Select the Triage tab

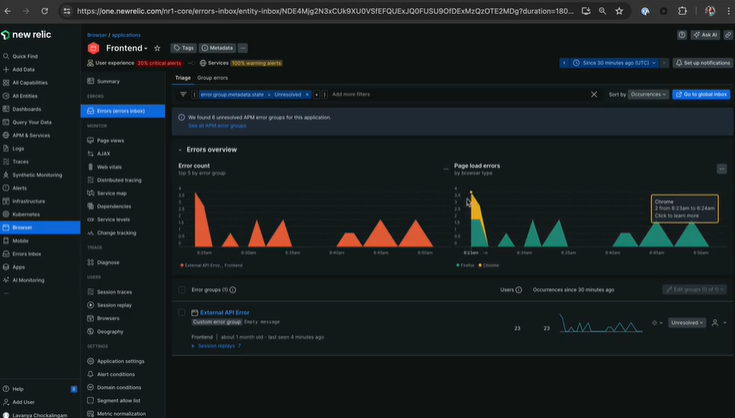(183, 78)
